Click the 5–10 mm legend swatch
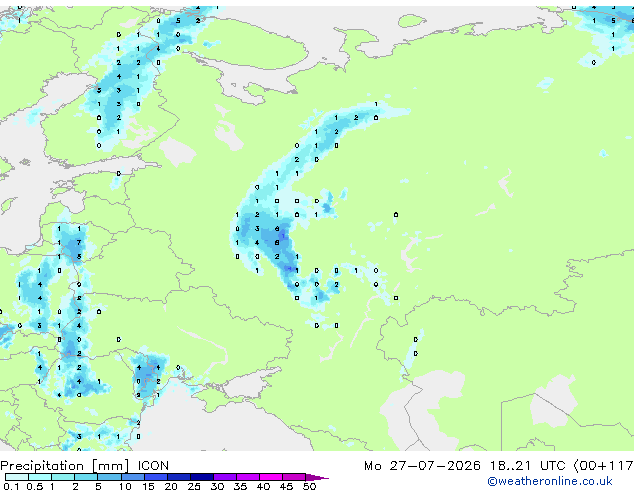This screenshot has height=490, width=634. pyautogui.click(x=109, y=477)
